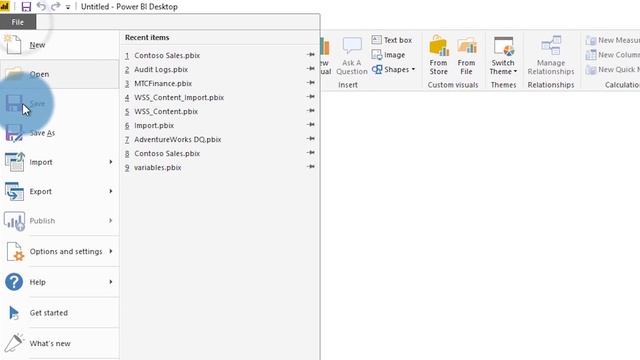The height and width of the screenshot is (360, 640).
Task: Click the Ask A Question icon
Action: click(x=352, y=46)
